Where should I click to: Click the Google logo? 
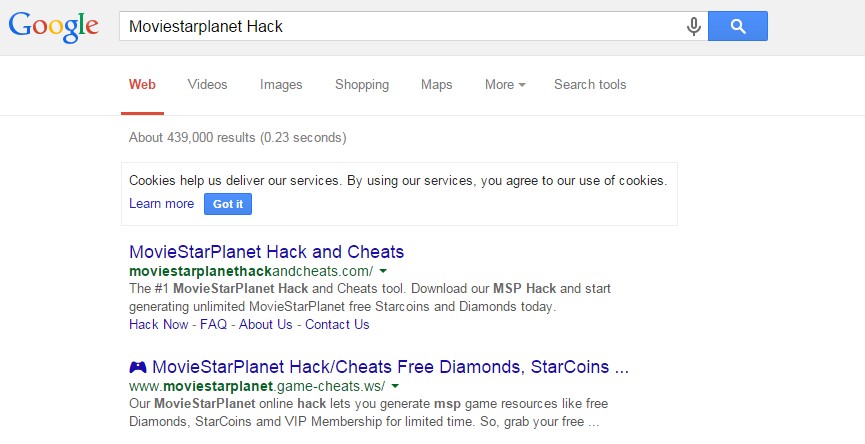click(54, 27)
